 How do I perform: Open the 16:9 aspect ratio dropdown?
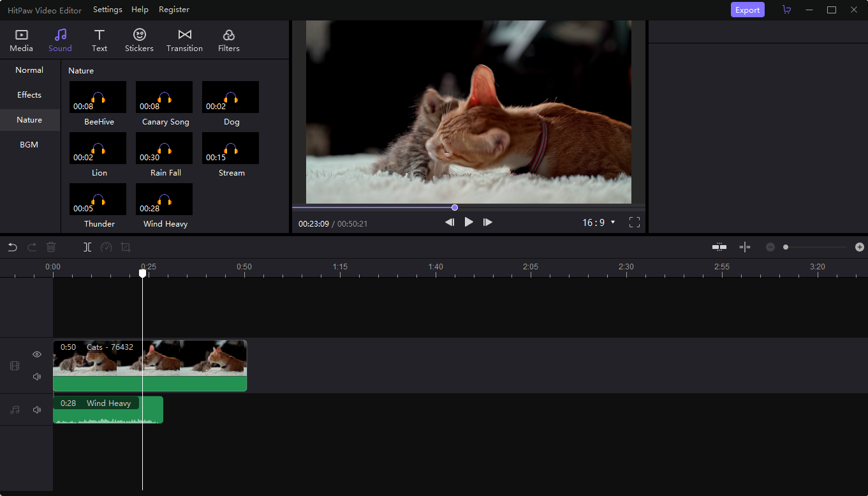(x=598, y=223)
